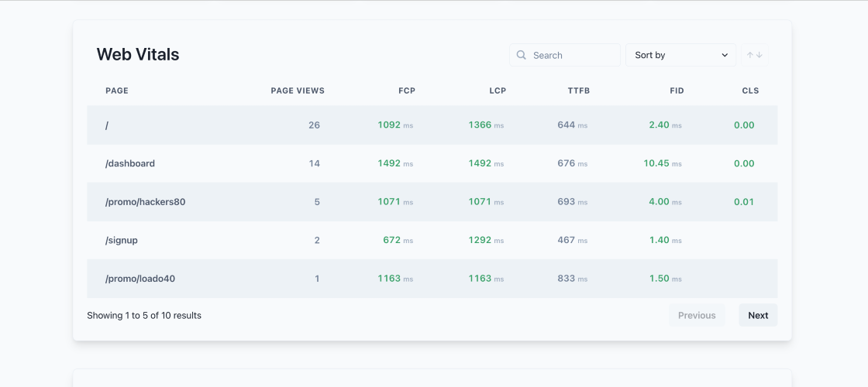Focus the Search input field
Screen dimensions: 868x387
(565, 55)
